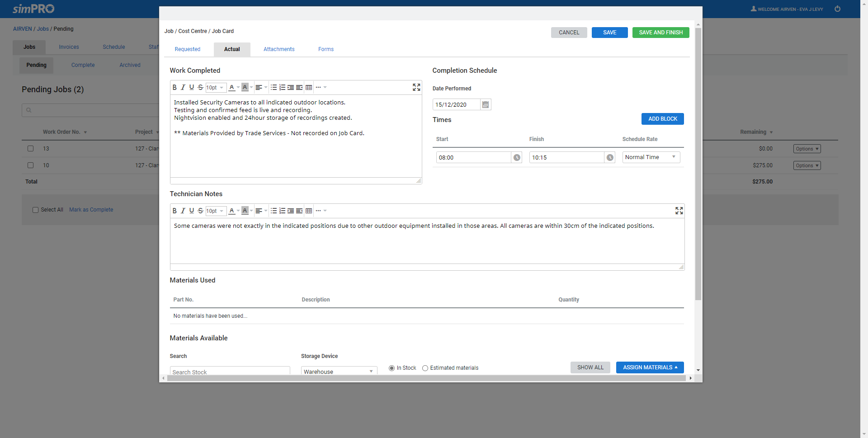Open fullscreen for Technician Notes editor
Screen dimensions: 868x438
tap(679, 211)
